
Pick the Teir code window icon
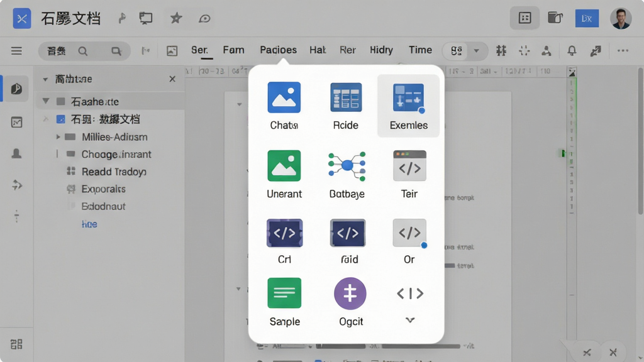(409, 166)
